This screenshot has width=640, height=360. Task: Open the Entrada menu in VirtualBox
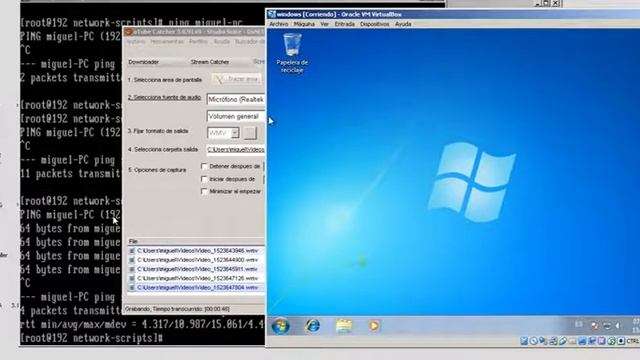coord(344,24)
